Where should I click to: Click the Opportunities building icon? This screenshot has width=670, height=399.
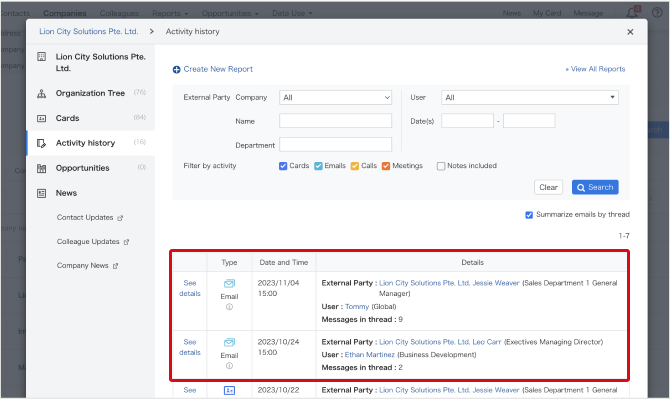(41, 168)
